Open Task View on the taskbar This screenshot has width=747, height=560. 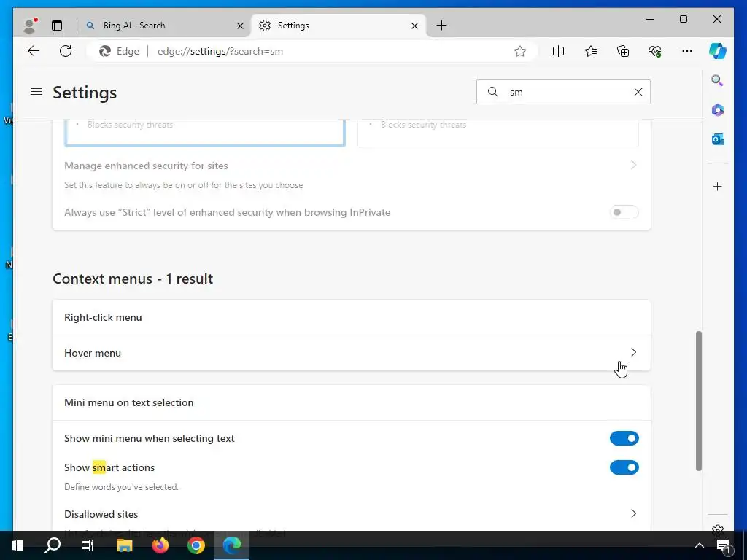point(88,545)
